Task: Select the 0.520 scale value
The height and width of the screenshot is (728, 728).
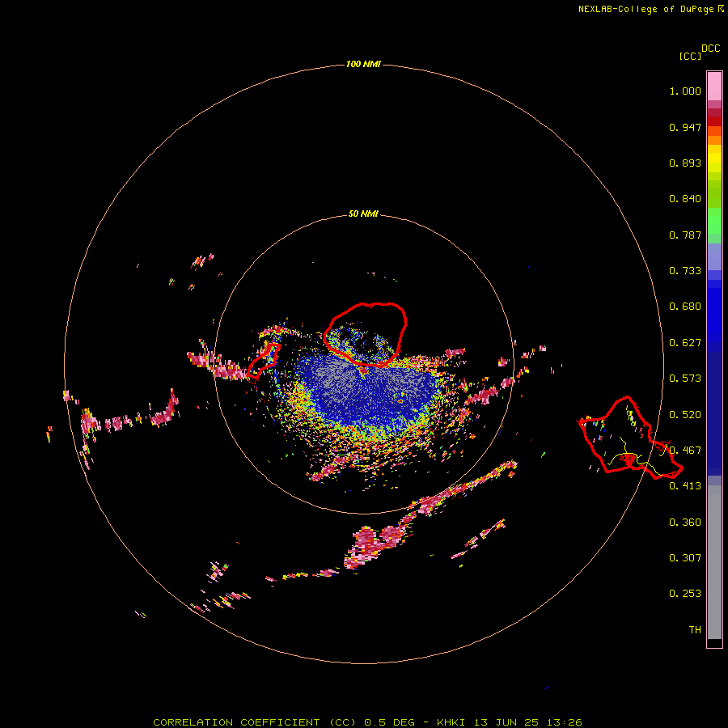Action: pyautogui.click(x=685, y=415)
